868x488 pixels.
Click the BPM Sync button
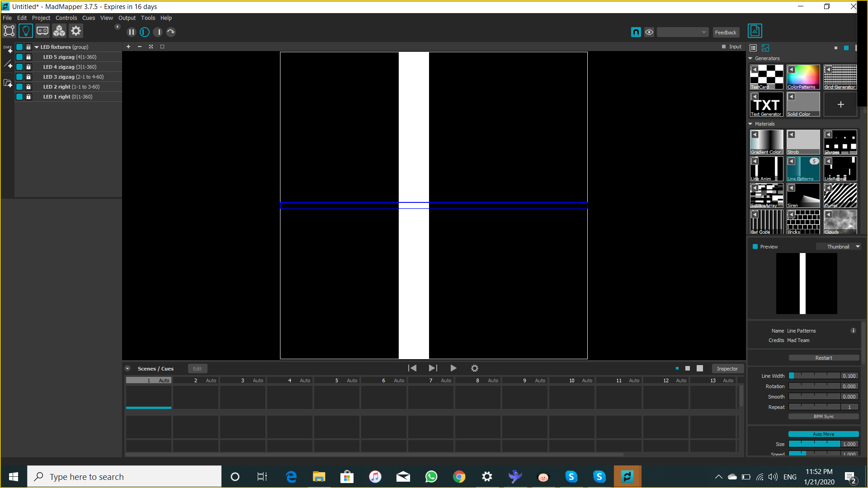click(823, 417)
